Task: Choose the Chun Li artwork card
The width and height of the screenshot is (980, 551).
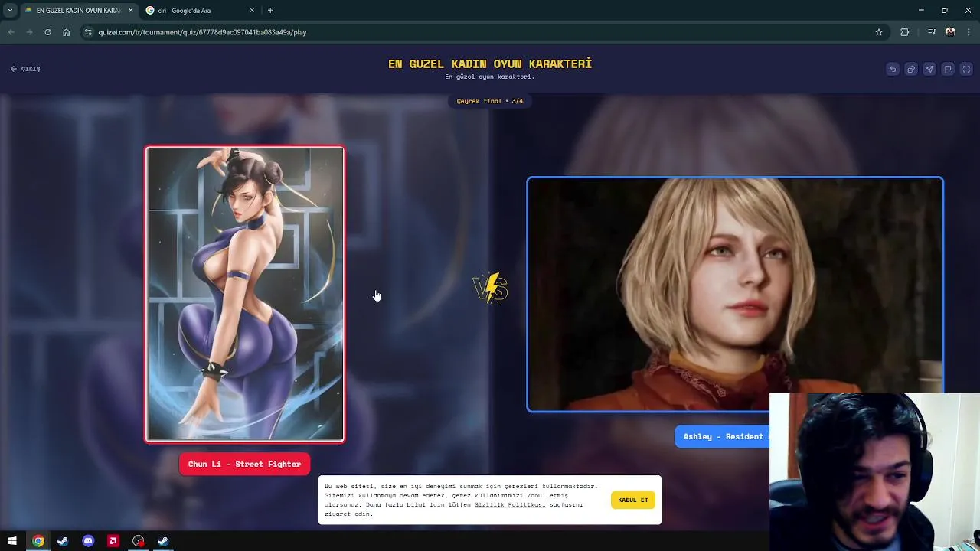Action: tap(245, 295)
